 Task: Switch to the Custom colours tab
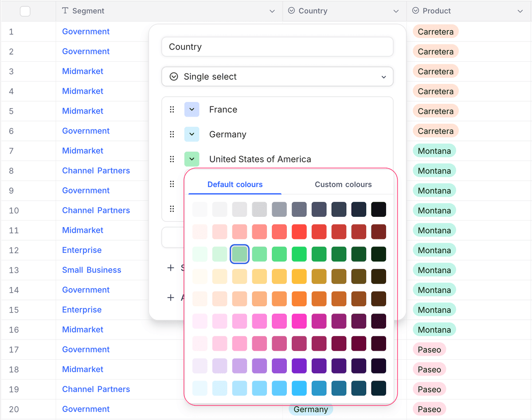point(343,184)
